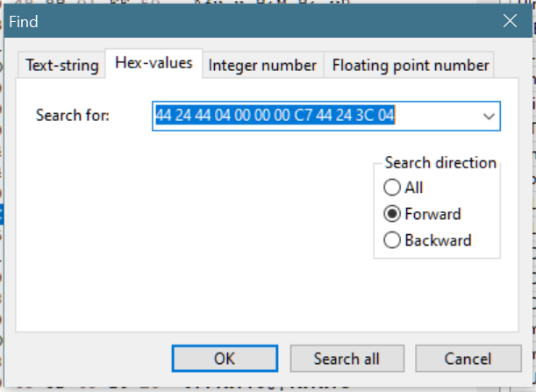Enable the Backward search direction radio button
Image resolution: width=536 pixels, height=392 pixels.
click(390, 240)
